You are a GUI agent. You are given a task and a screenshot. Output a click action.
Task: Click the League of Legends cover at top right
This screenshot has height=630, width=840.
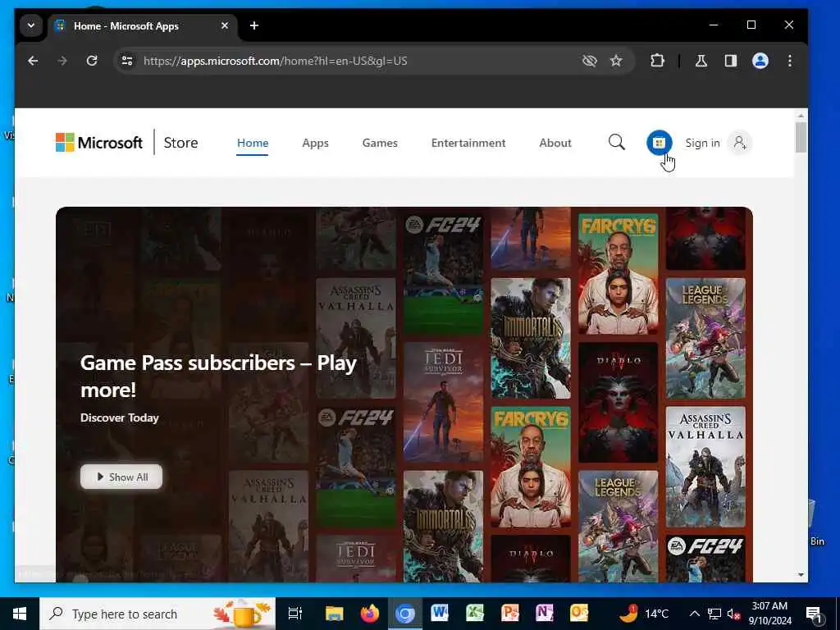pos(705,339)
